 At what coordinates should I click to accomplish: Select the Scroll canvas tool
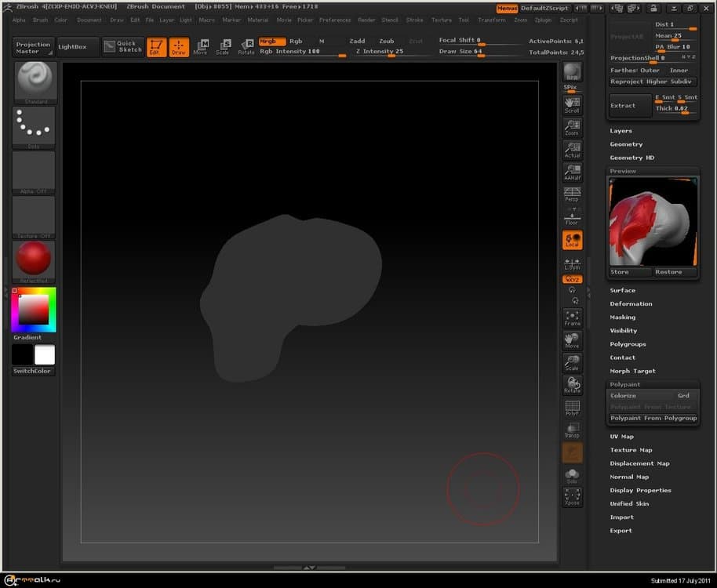[x=572, y=104]
